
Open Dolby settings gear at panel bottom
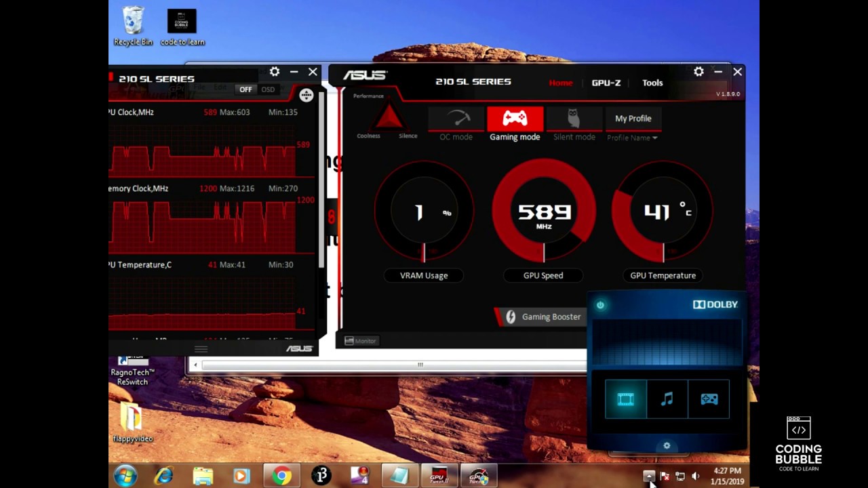click(667, 445)
